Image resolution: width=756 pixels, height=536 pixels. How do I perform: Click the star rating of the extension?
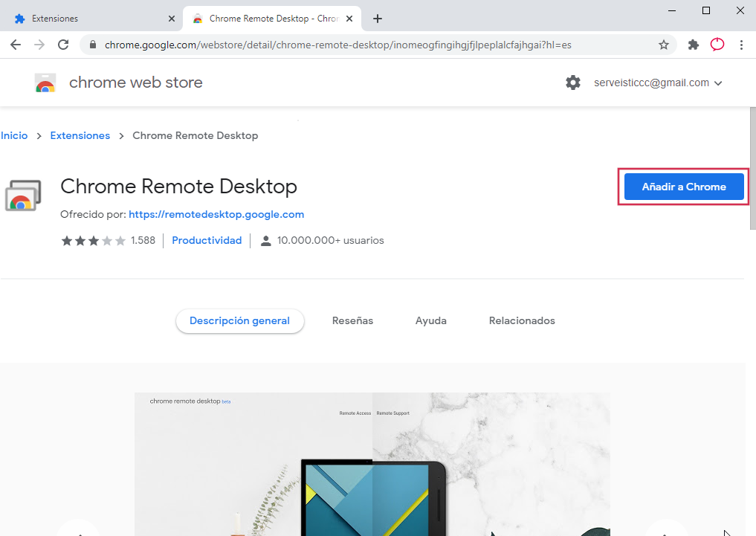(93, 241)
